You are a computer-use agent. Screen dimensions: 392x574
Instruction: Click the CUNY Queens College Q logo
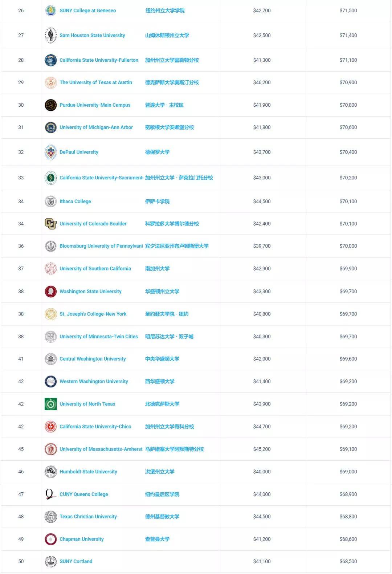[50, 494]
